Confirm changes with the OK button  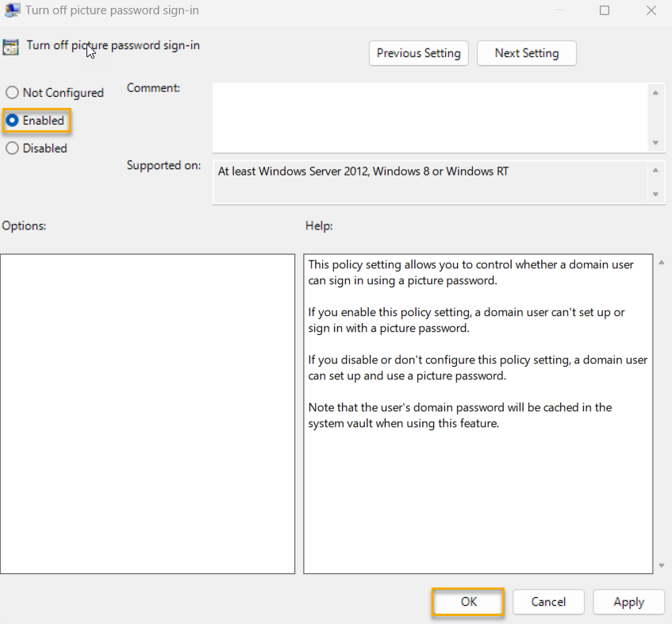click(x=467, y=602)
